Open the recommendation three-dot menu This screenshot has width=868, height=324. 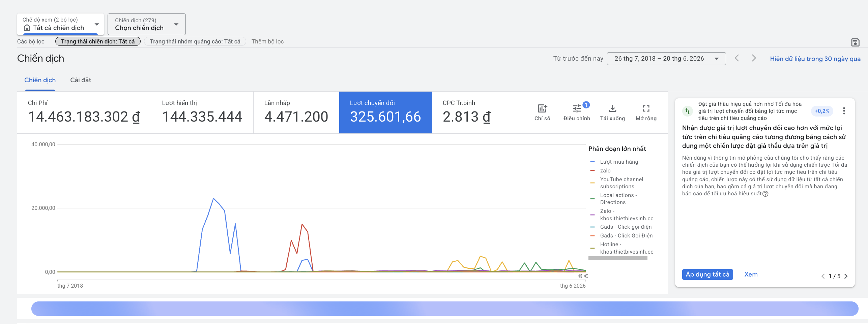point(844,111)
